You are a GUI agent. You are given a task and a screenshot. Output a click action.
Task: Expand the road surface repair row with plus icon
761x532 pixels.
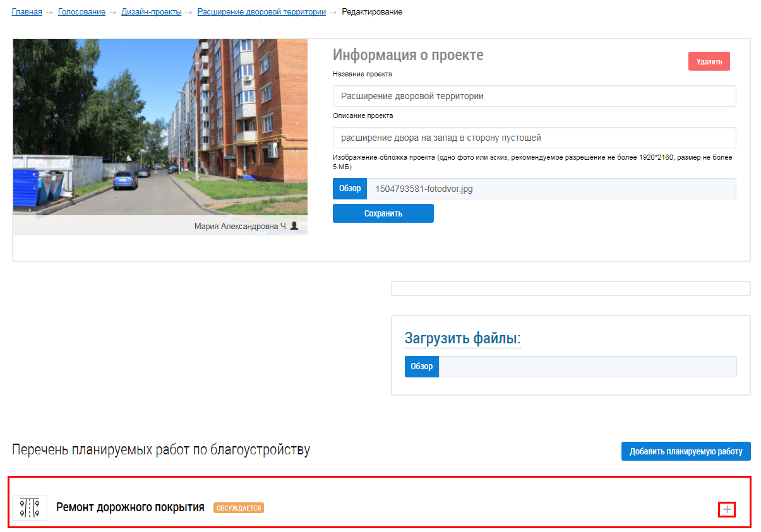pos(727,509)
